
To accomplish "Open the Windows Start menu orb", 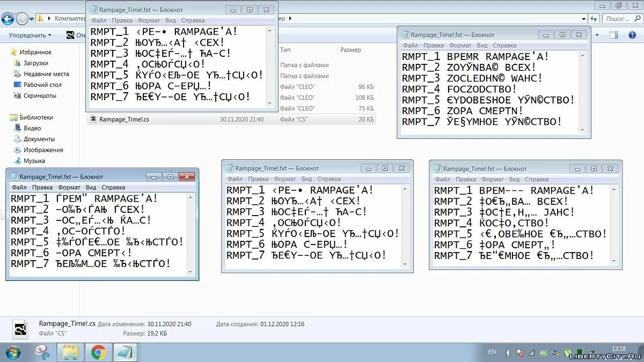I will [12, 352].
